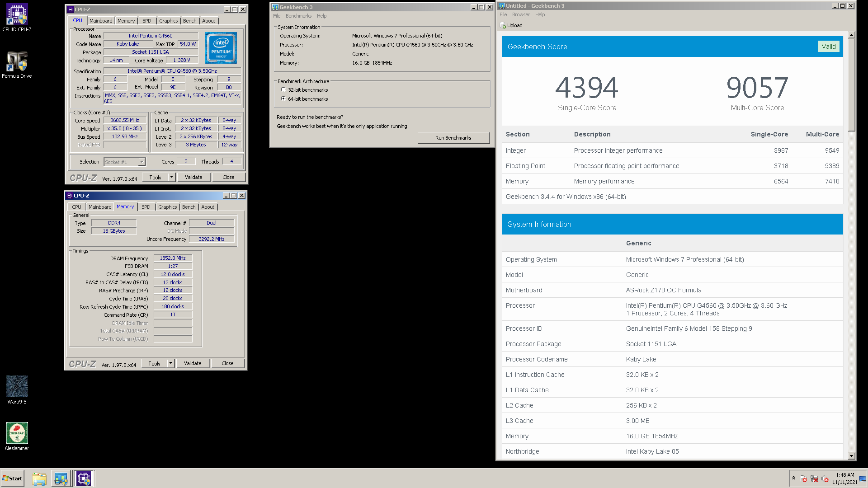Click the Name field Intel Pentium G4560
This screenshot has width=868, height=488.
click(x=151, y=36)
